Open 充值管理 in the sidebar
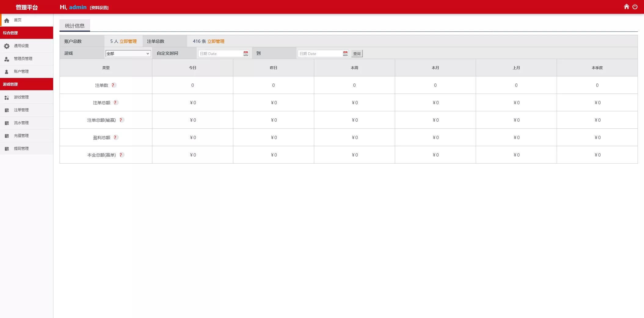644x318 pixels. click(27, 135)
